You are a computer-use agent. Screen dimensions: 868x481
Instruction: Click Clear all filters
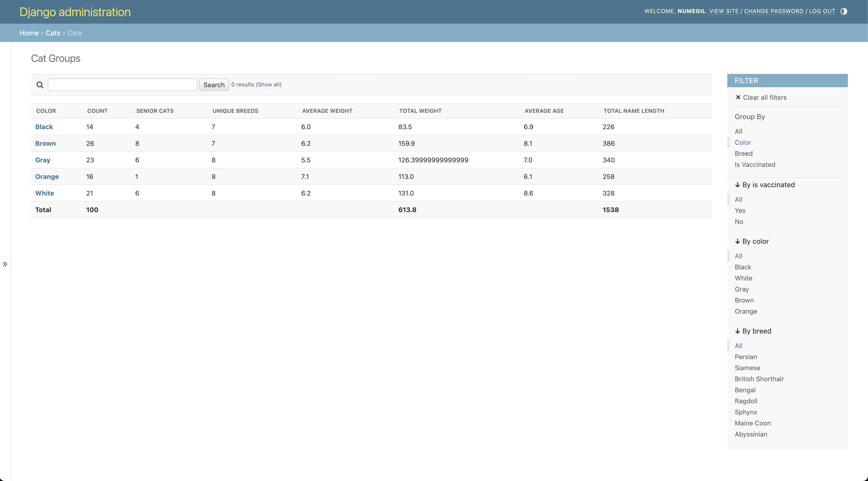(x=761, y=98)
